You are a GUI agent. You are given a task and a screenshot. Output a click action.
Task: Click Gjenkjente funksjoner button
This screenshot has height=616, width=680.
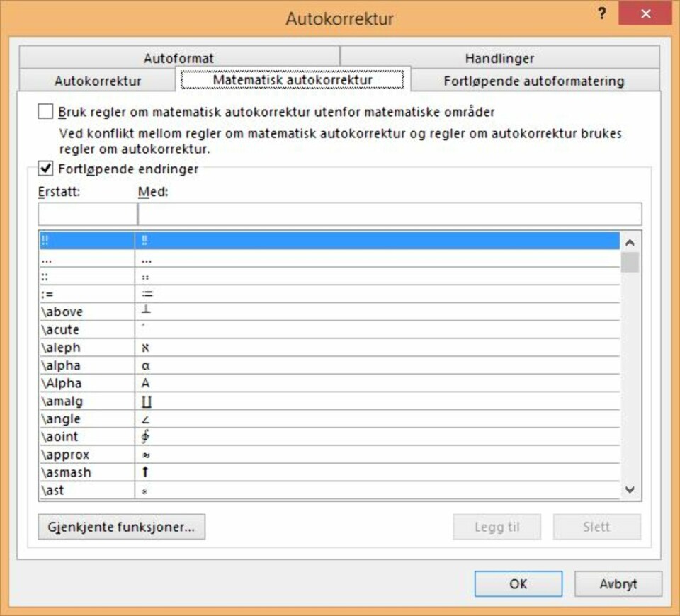click(x=122, y=527)
